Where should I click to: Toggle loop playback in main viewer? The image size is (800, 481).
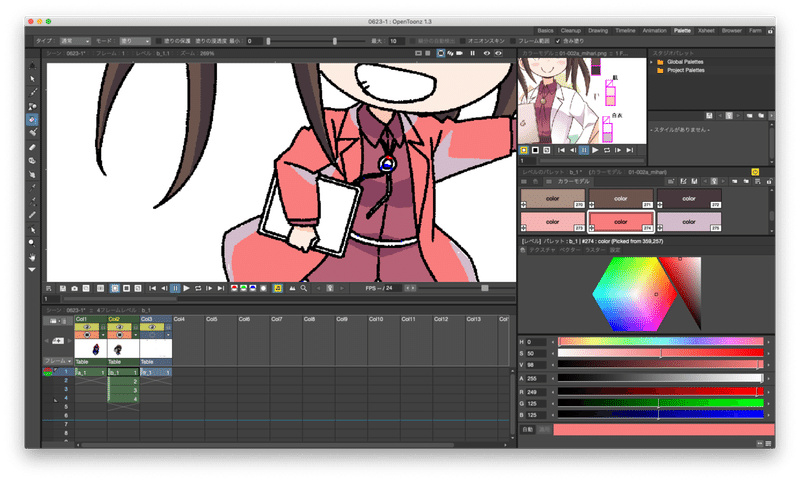[x=198, y=289]
